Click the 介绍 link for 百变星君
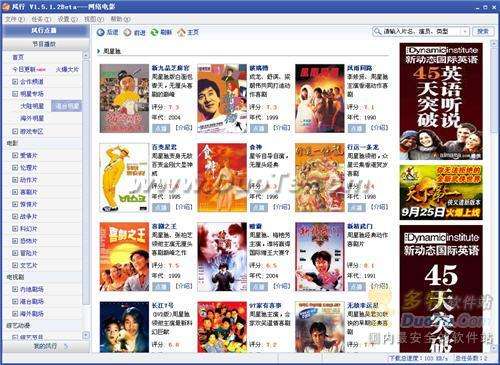The height and width of the screenshot is (365, 500). pos(184,207)
